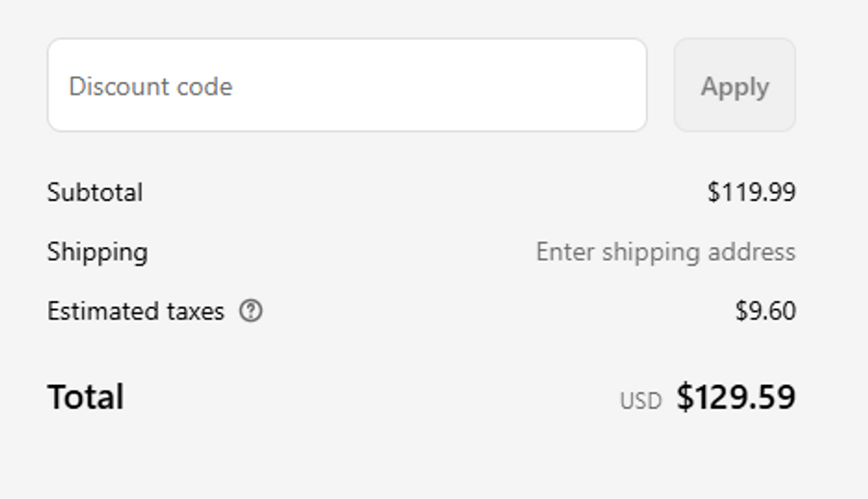Image resolution: width=868 pixels, height=499 pixels.
Task: Click the dollar sign of the total amount
Action: click(x=684, y=397)
